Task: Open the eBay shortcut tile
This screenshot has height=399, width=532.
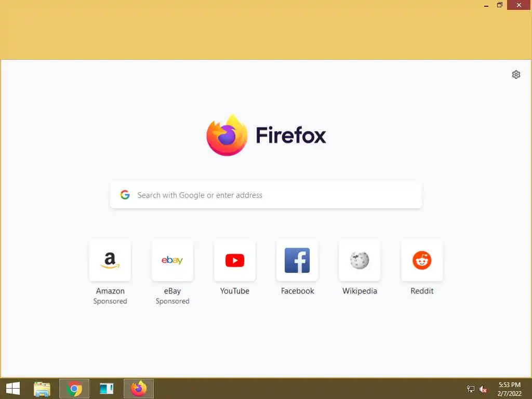Action: pyautogui.click(x=172, y=261)
